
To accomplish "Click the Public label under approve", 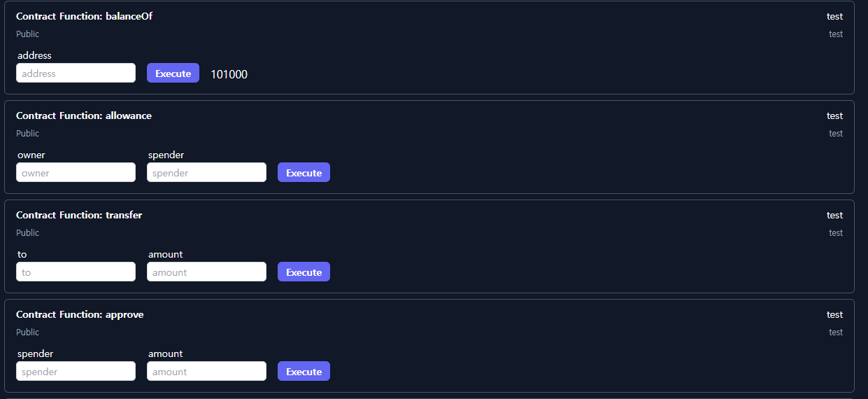I will [28, 332].
